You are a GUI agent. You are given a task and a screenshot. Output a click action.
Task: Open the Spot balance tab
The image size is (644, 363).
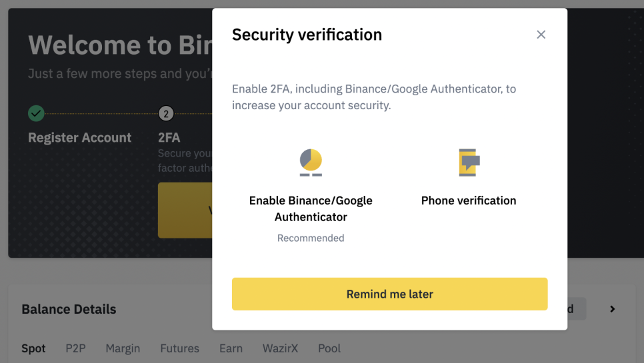pyautogui.click(x=33, y=348)
